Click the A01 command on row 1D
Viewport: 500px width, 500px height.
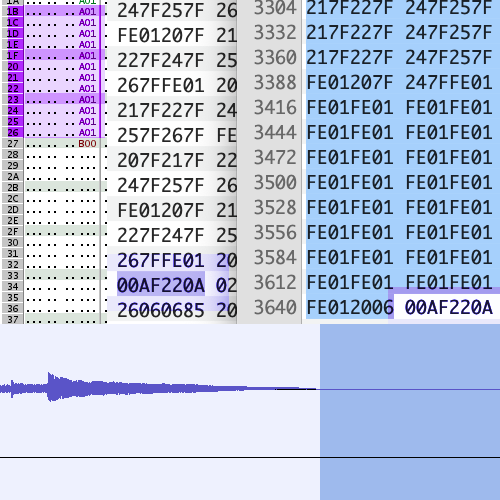point(87,34)
